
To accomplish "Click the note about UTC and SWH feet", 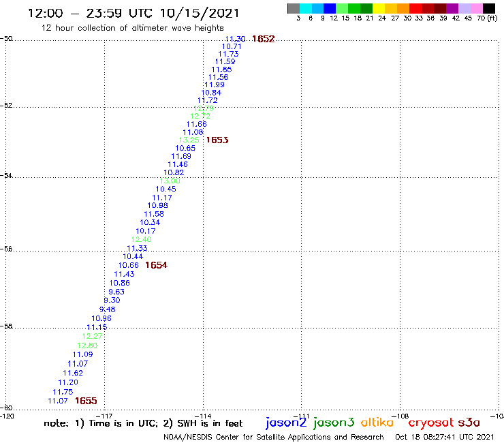I will point(143,423).
